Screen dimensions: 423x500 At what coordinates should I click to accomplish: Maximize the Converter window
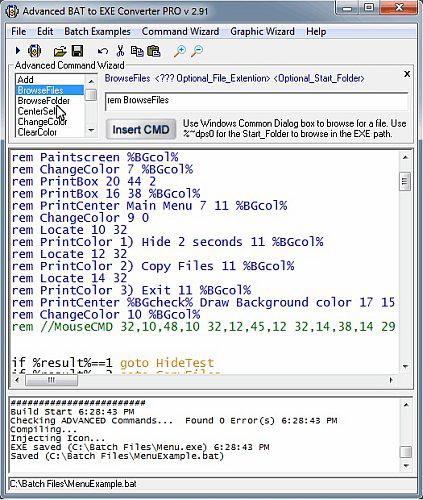(369, 8)
